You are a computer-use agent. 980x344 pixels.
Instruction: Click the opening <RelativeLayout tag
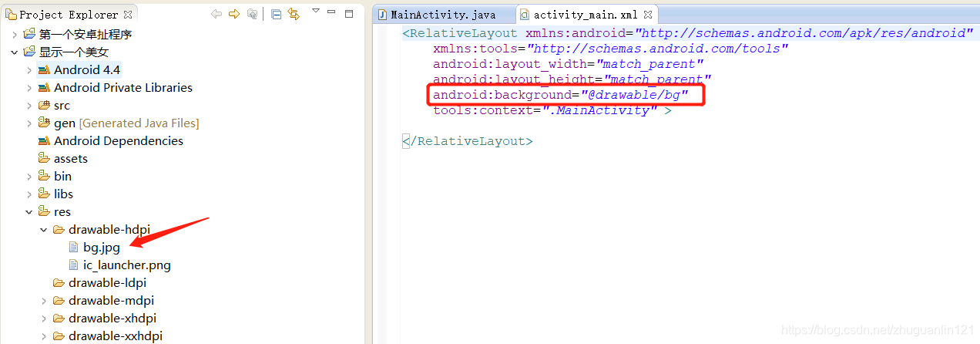coord(460,33)
